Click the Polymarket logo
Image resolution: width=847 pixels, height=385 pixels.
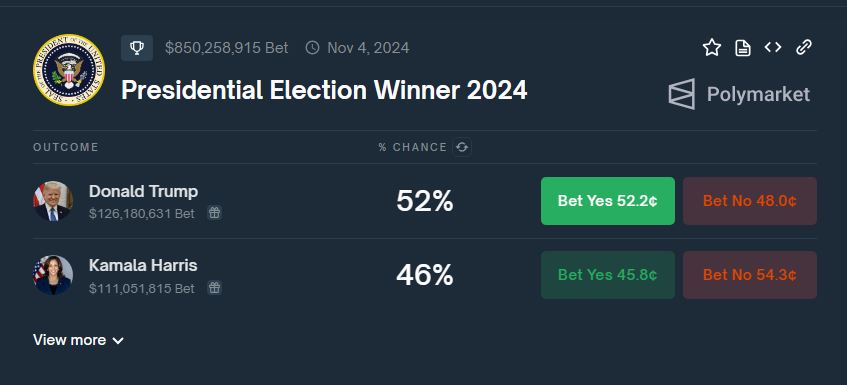point(739,94)
